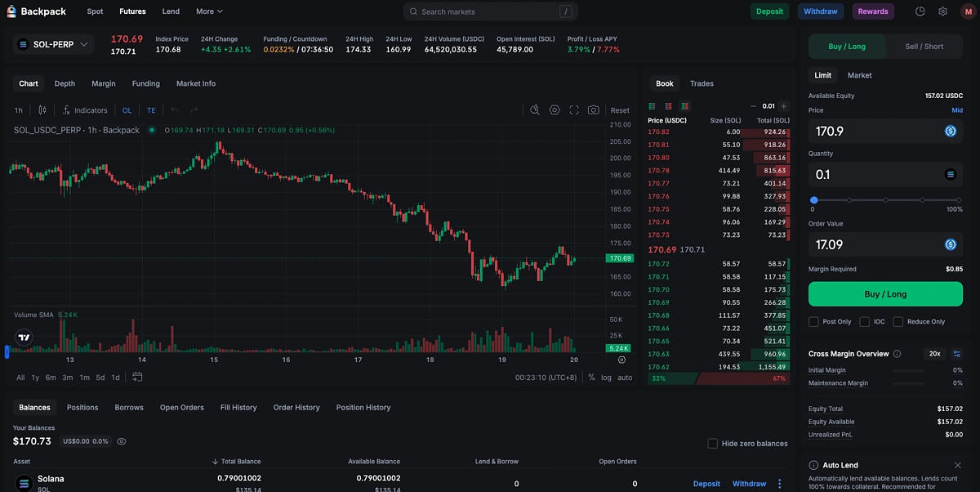
Task: Switch to the Trades tab
Action: [702, 83]
